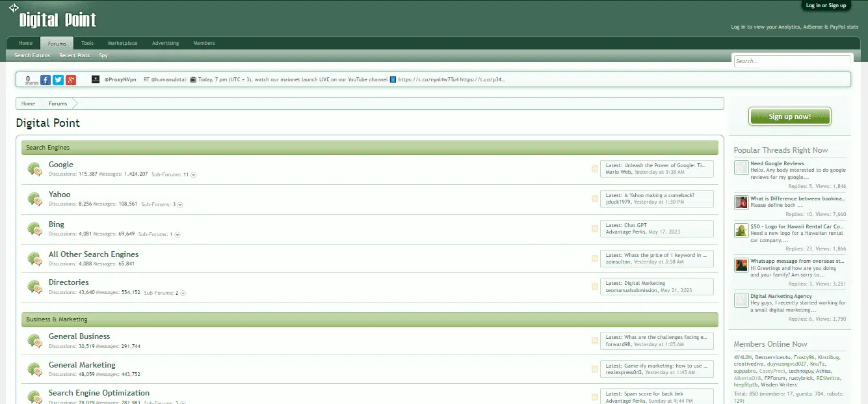Click Directories forum speech bubble icon
The image size is (868, 404).
(35, 287)
